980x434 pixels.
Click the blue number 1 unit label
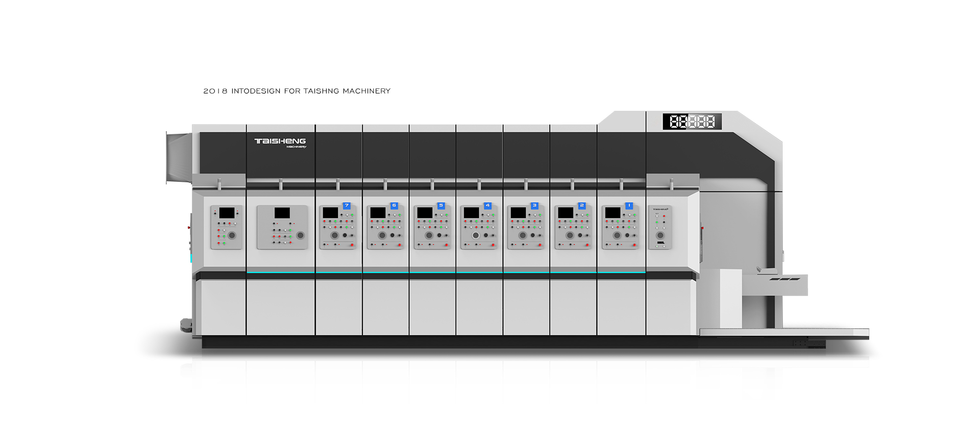629,206
